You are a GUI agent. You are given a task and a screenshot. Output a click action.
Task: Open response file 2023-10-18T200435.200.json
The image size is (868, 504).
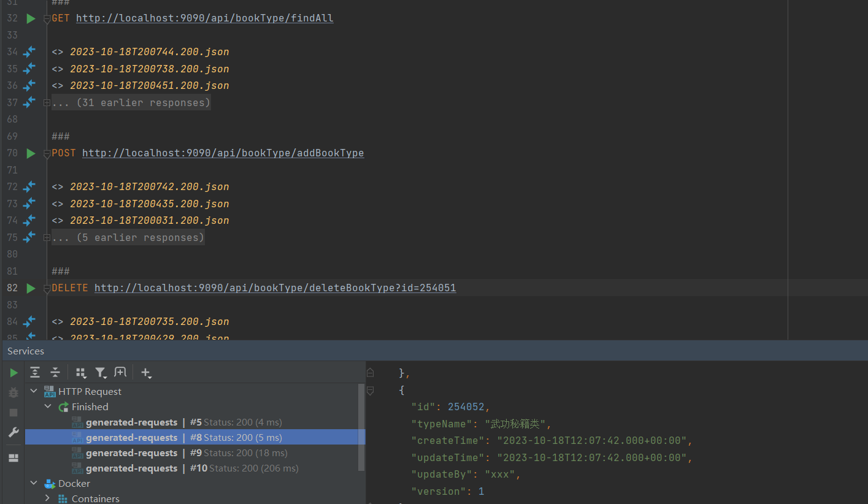coord(150,204)
